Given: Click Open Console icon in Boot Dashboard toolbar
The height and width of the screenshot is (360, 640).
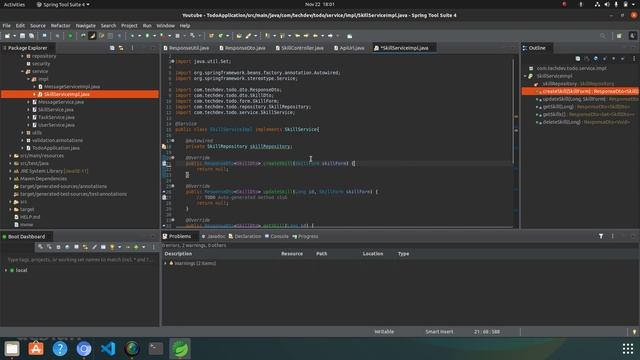Looking at the screenshot, I should pyautogui.click(x=76, y=247).
